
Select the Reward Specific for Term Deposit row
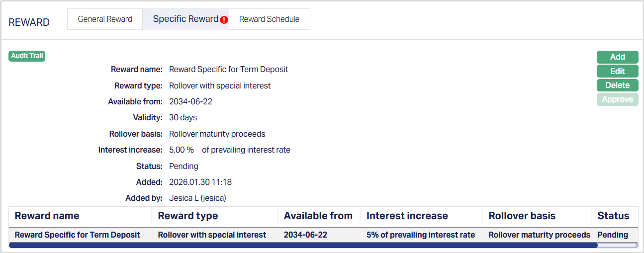[78, 235]
